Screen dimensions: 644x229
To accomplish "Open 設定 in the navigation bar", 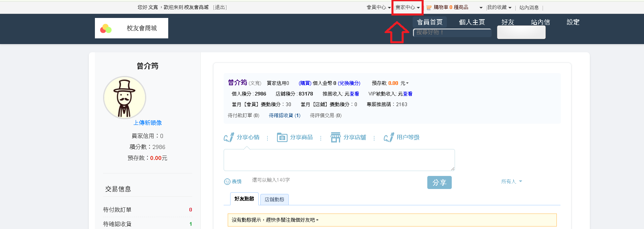I will 573,22.
